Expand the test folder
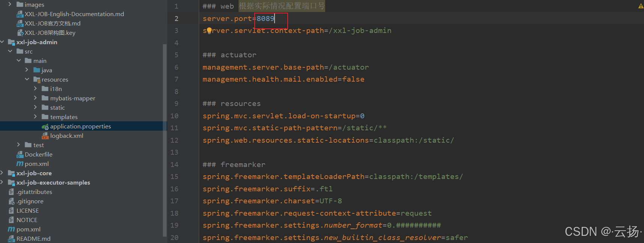 point(19,145)
